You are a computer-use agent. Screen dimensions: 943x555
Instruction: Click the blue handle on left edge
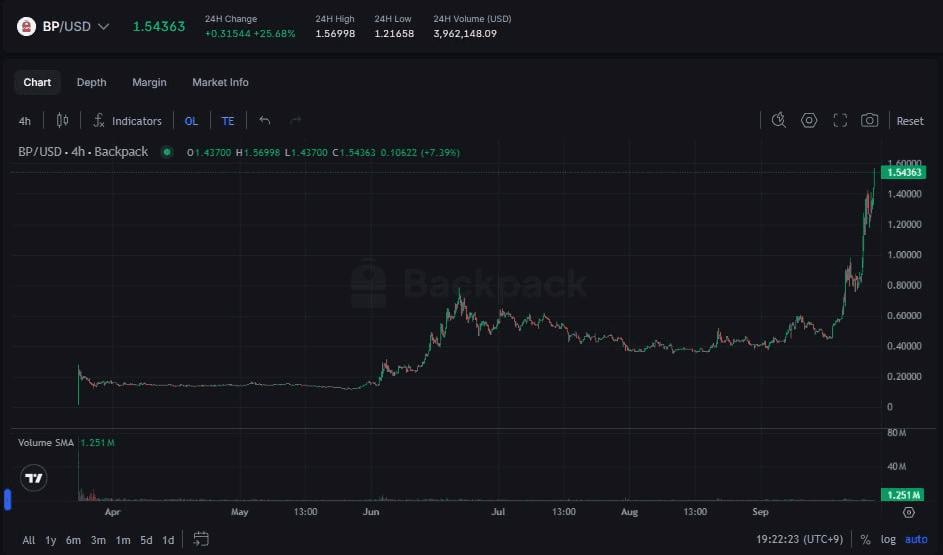coord(7,500)
